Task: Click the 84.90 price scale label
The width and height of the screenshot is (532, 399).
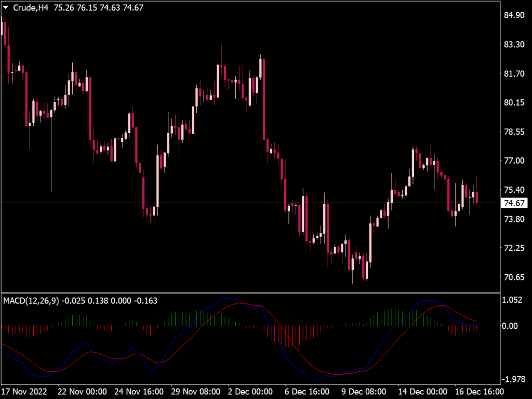Action: point(513,15)
